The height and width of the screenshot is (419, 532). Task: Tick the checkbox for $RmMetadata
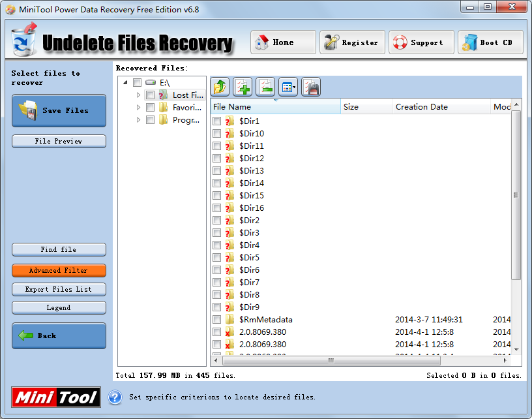click(x=217, y=320)
